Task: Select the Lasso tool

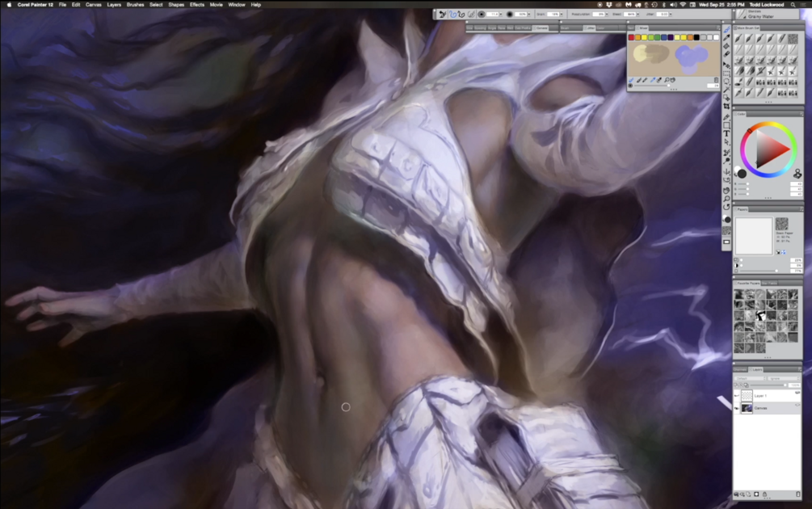Action: tap(726, 81)
